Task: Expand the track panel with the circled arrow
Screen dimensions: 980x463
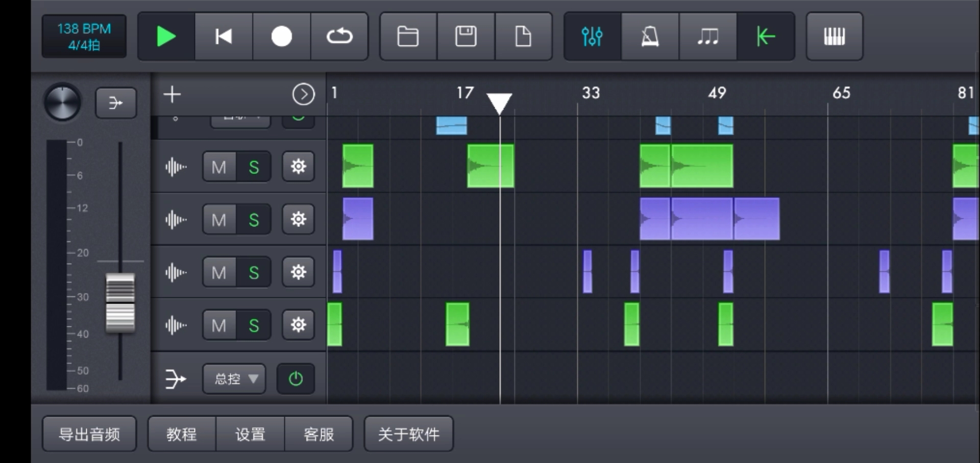Action: (x=303, y=94)
